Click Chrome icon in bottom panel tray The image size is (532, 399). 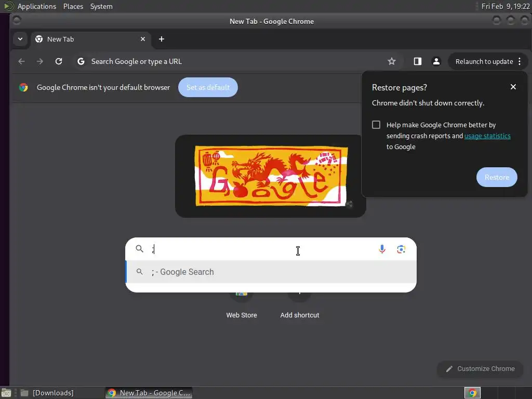(472, 393)
